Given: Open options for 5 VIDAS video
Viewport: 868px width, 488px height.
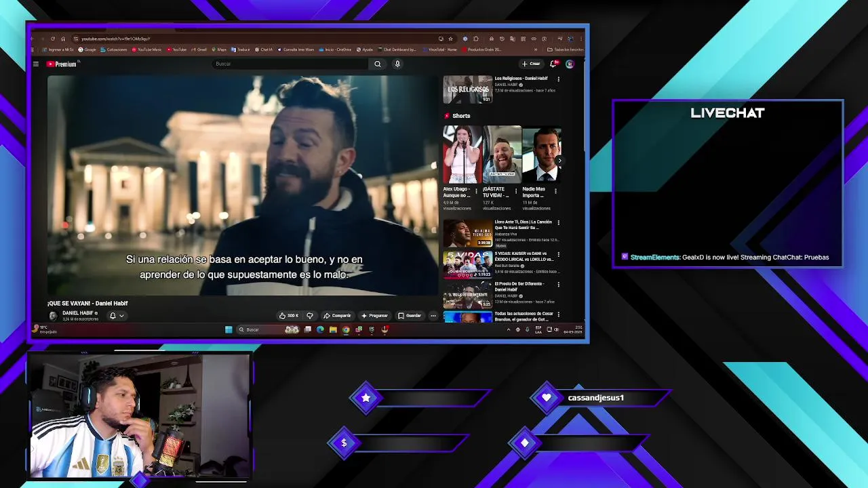Looking at the screenshot, I should coord(559,254).
